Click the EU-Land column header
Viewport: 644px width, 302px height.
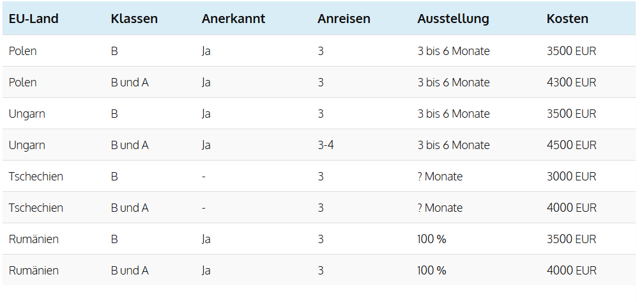[x=34, y=19]
